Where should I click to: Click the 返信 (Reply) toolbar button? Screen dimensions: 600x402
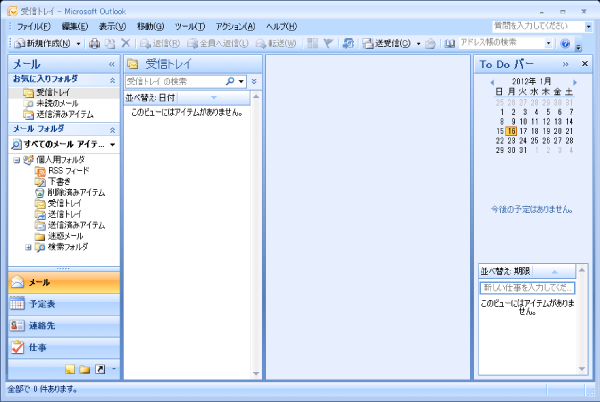[x=160, y=44]
